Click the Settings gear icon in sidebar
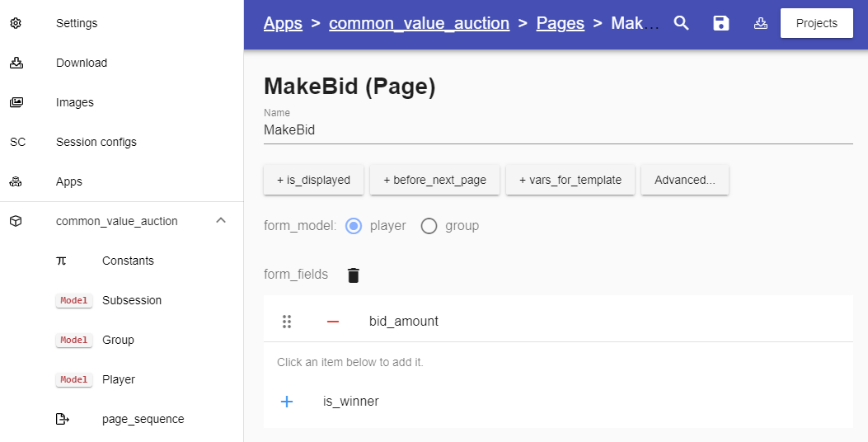The height and width of the screenshot is (442, 868). coord(16,23)
